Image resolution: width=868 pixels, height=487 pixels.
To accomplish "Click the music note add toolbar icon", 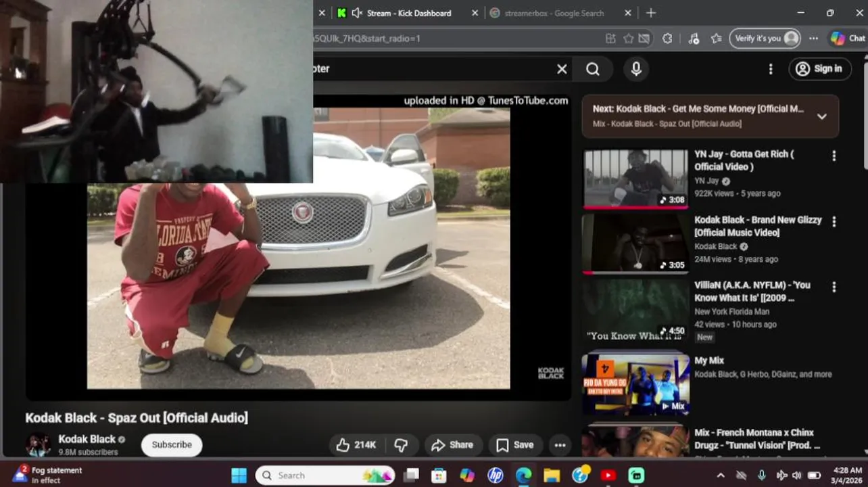I will pyautogui.click(x=694, y=39).
